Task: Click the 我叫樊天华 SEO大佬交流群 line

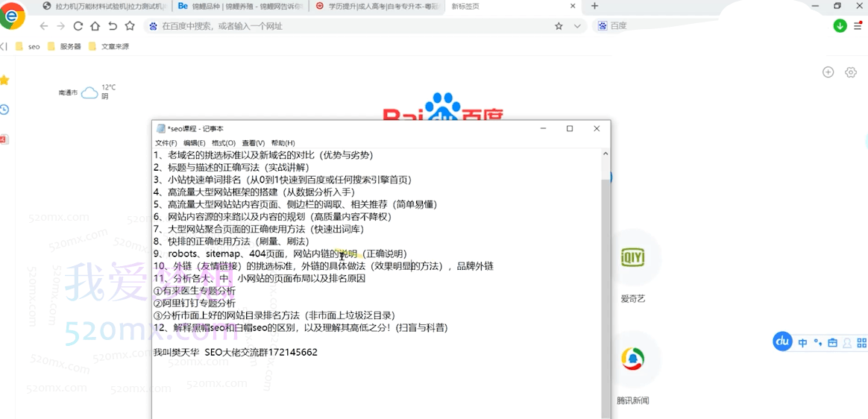Action: 236,352
